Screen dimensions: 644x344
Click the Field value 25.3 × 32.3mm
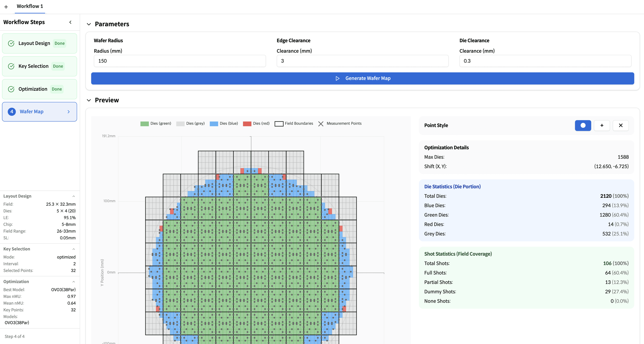(61, 204)
